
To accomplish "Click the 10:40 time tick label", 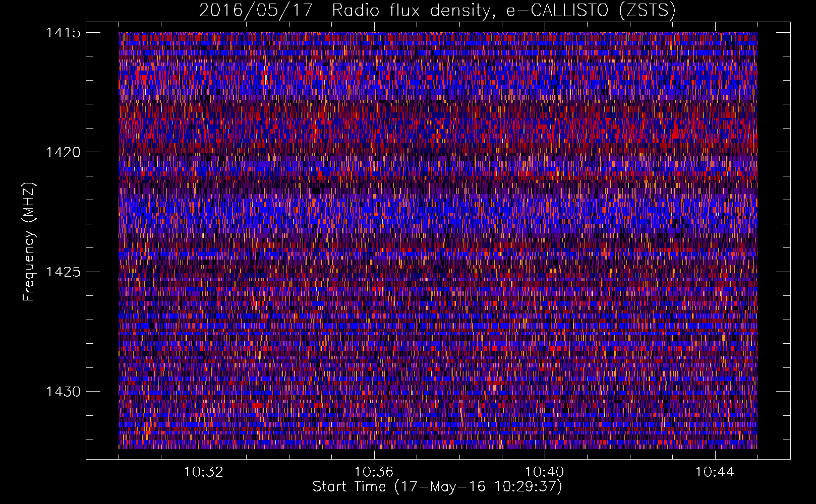I will click(x=545, y=472).
